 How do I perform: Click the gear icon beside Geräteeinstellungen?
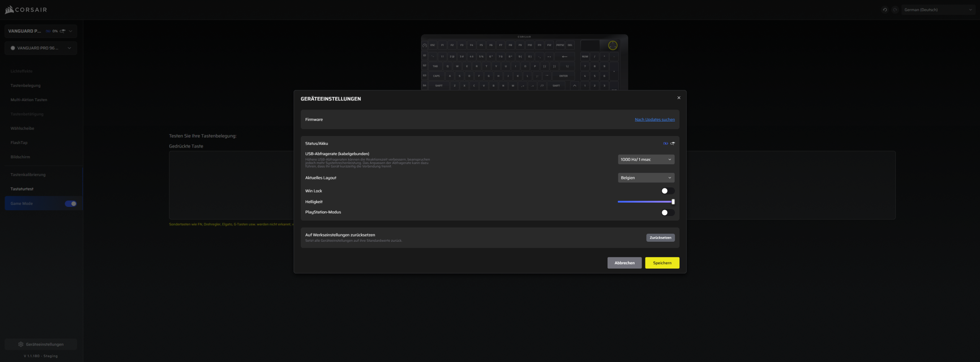pyautogui.click(x=21, y=344)
